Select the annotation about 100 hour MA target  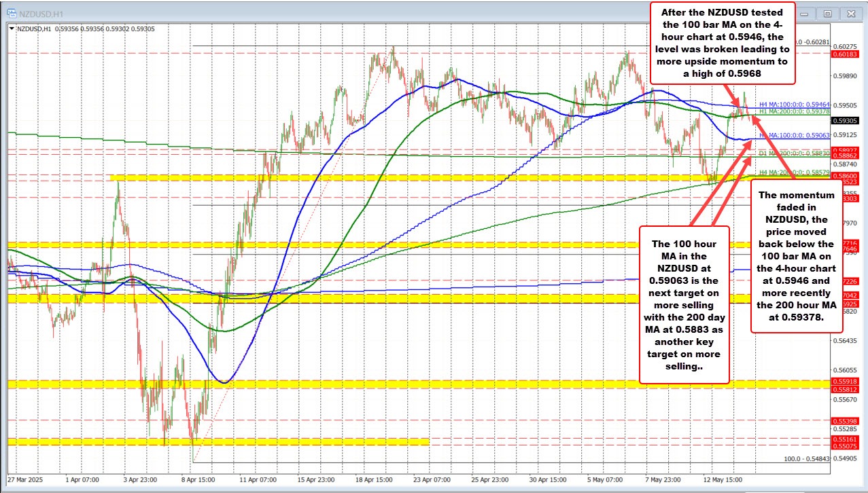pyautogui.click(x=684, y=304)
